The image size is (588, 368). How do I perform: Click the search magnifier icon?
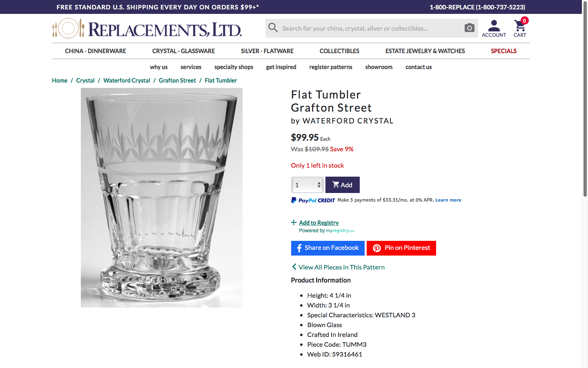(x=273, y=28)
